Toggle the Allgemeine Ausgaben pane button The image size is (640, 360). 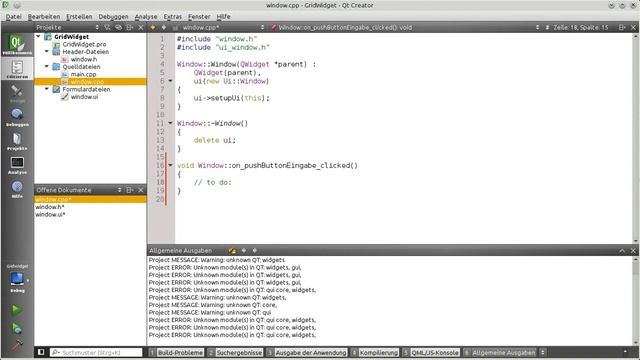[x=500, y=352]
